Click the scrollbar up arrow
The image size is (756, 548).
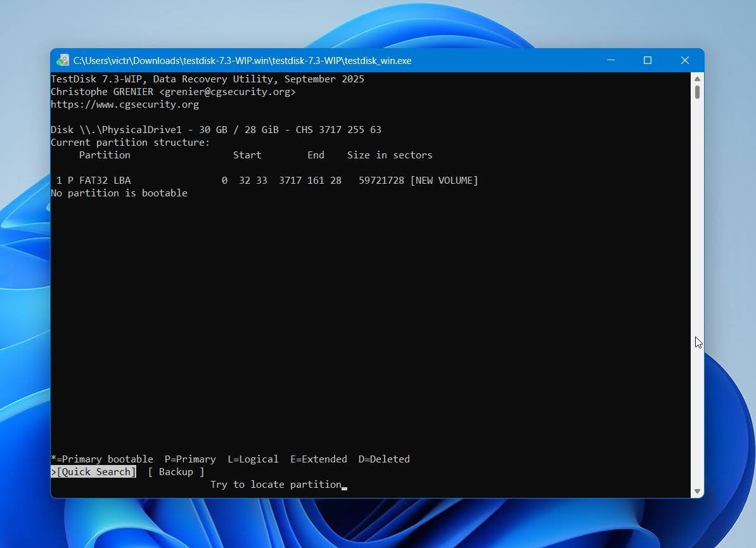(x=697, y=79)
